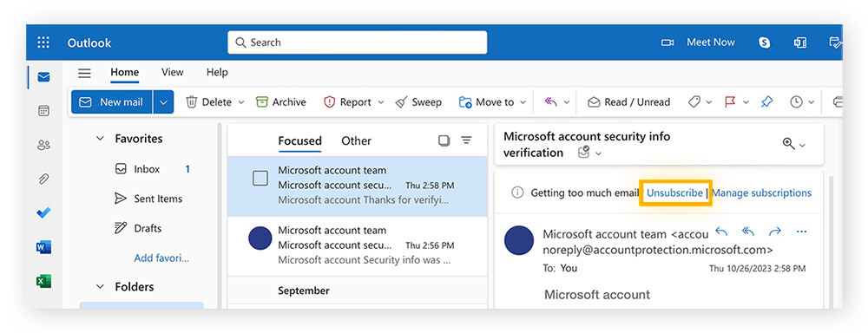Click the subject's label dropdown icon
The image size is (868, 333).
tap(598, 153)
